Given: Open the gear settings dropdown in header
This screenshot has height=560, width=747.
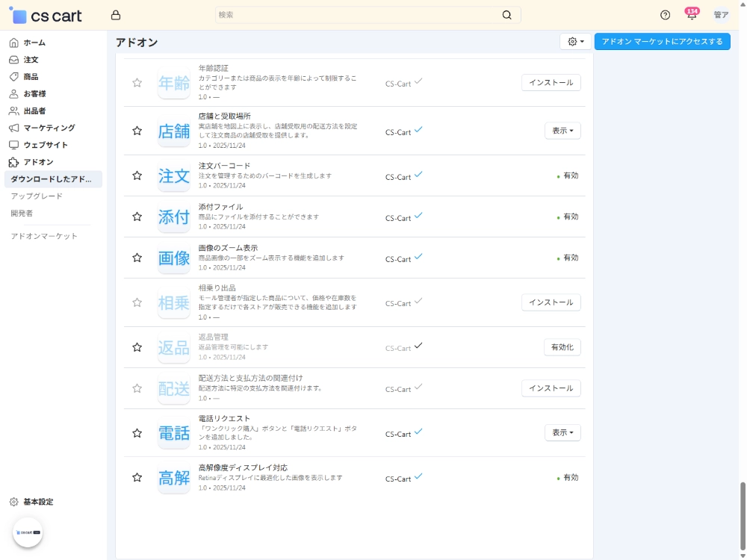Looking at the screenshot, I should (x=575, y=42).
